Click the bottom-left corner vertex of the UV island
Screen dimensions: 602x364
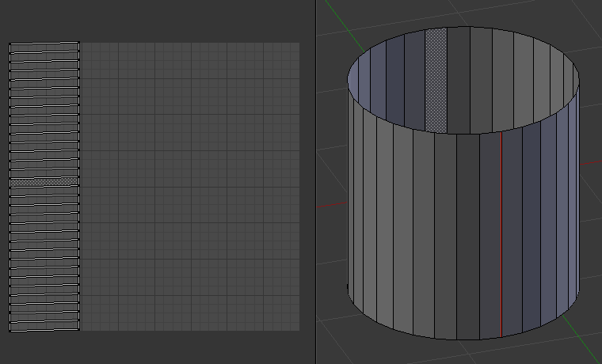tap(10, 330)
